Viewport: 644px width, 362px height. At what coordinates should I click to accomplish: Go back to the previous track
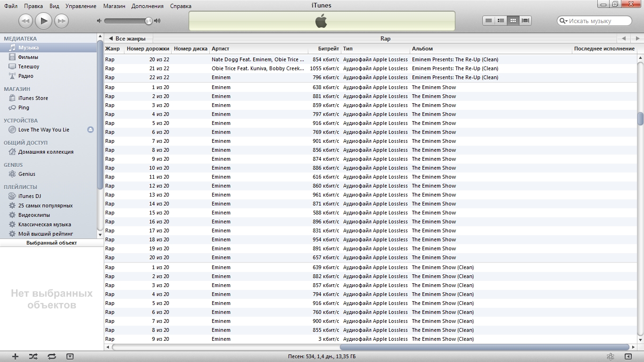pyautogui.click(x=25, y=21)
